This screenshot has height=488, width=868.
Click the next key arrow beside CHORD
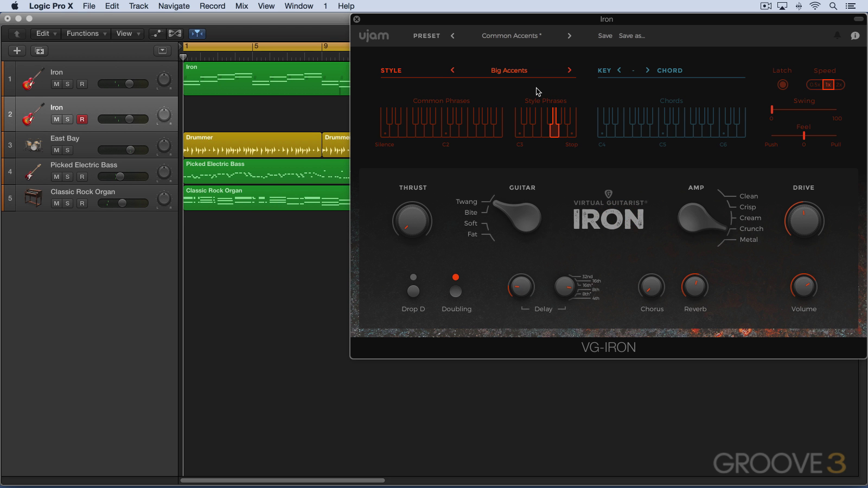647,70
